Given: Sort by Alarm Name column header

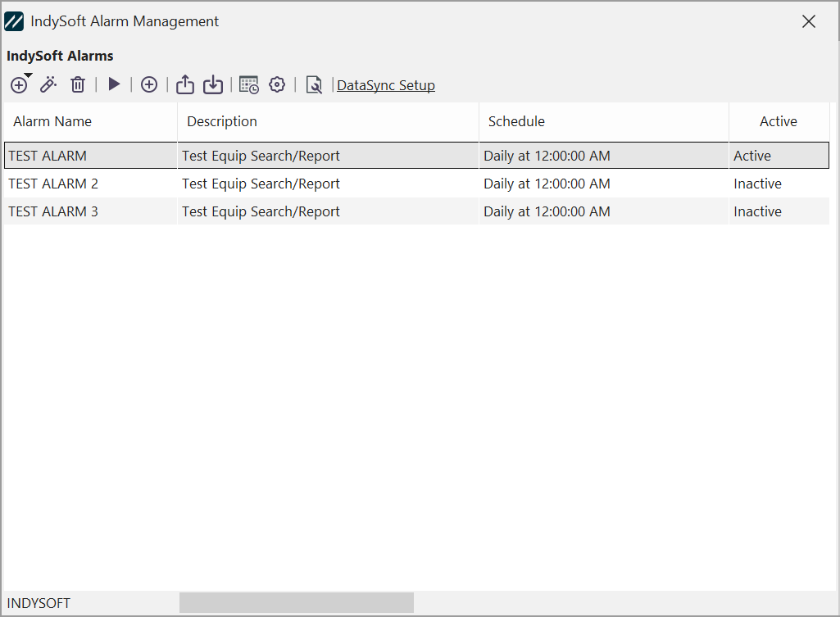Looking at the screenshot, I should click(52, 121).
